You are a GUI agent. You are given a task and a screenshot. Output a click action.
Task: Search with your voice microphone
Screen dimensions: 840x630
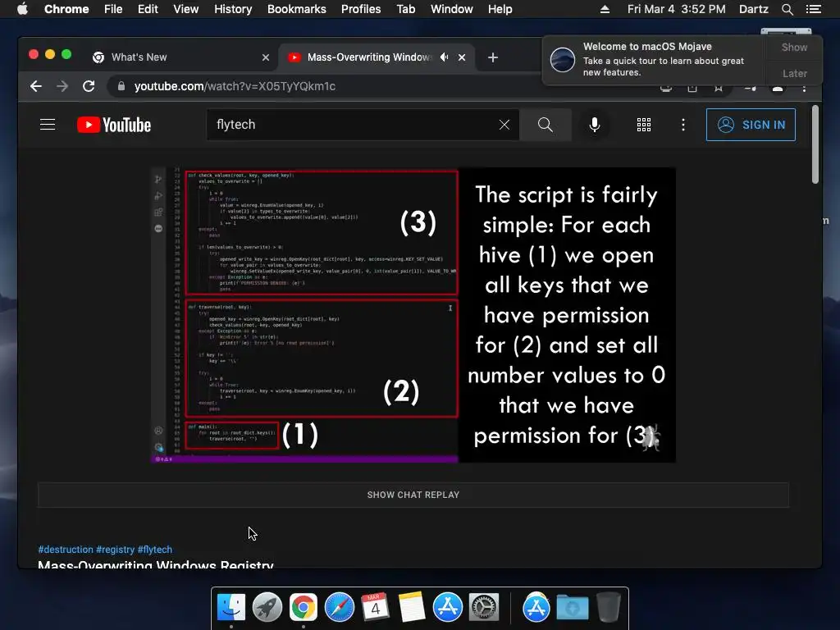[x=594, y=125]
